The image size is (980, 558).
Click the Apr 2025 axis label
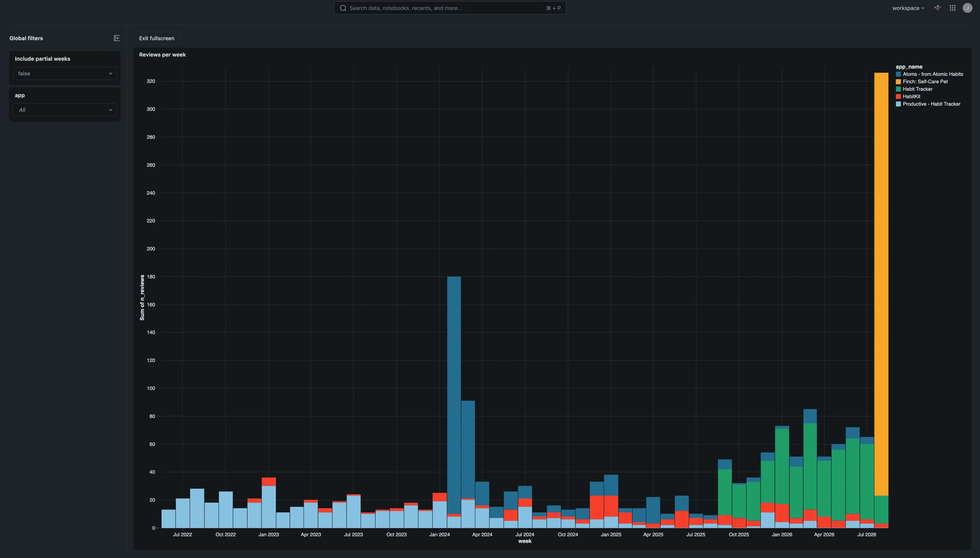coord(653,534)
